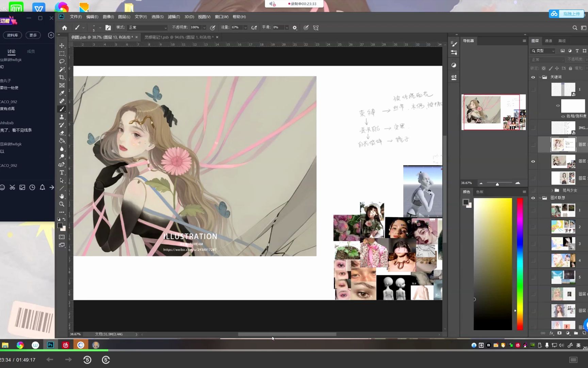Switch to the 色板 swatches tab
Screen dimensions: 588x368
pyautogui.click(x=479, y=192)
